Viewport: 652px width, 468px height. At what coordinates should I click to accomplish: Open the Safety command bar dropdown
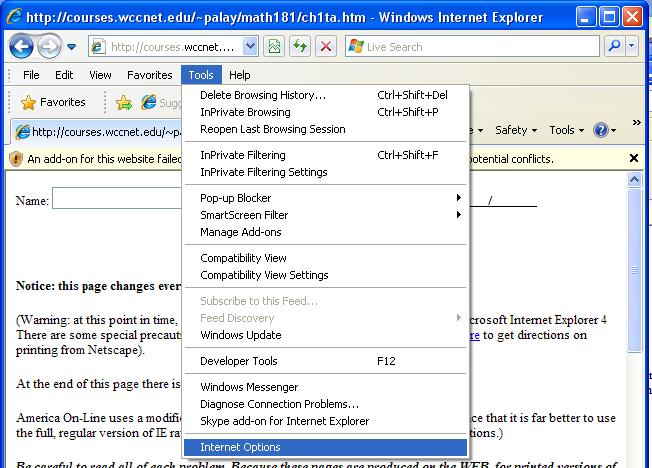516,130
